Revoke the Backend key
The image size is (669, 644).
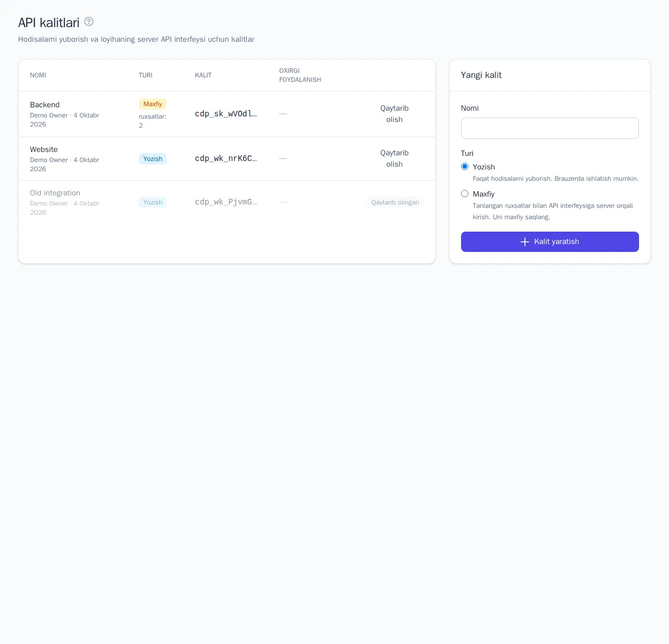click(394, 114)
